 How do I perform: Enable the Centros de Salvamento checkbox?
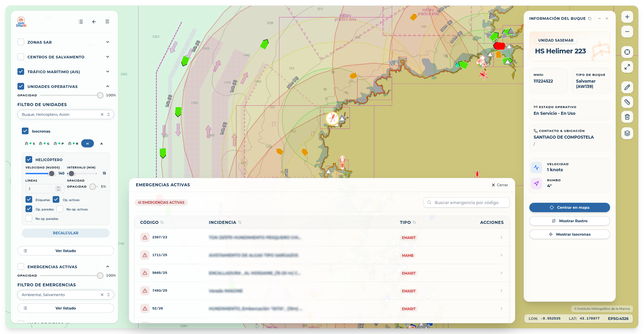click(21, 57)
